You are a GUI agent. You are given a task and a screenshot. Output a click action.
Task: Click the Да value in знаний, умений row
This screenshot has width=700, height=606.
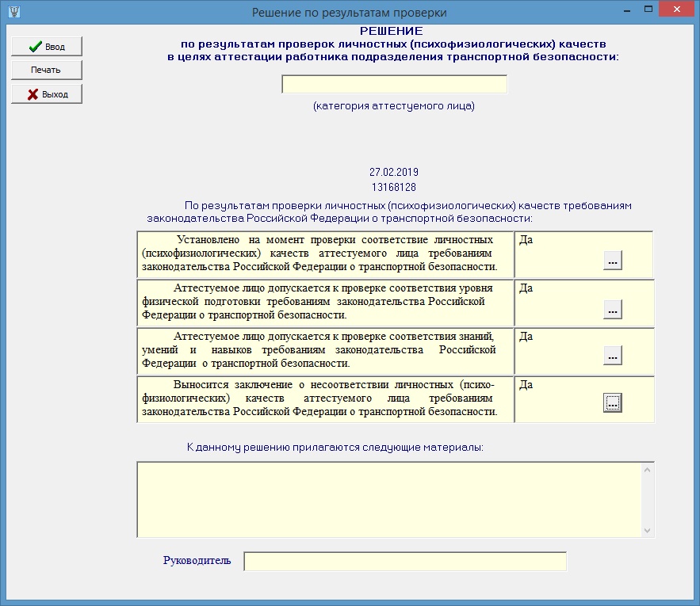coord(526,336)
